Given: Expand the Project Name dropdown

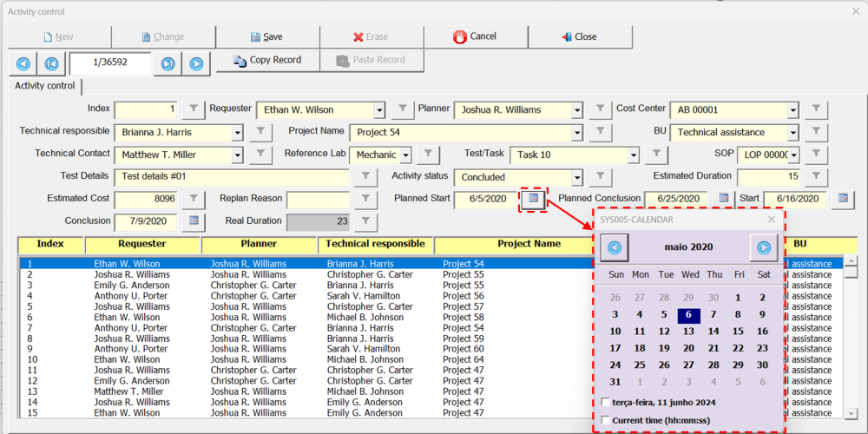Looking at the screenshot, I should (577, 133).
